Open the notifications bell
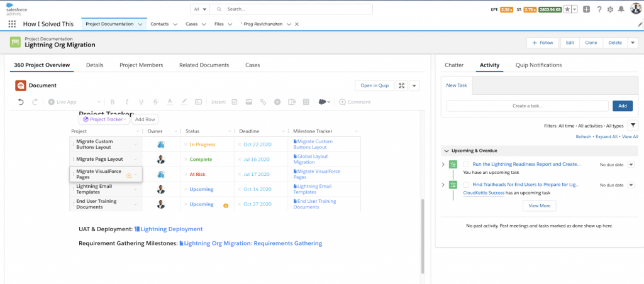644x284 pixels. 621,9
